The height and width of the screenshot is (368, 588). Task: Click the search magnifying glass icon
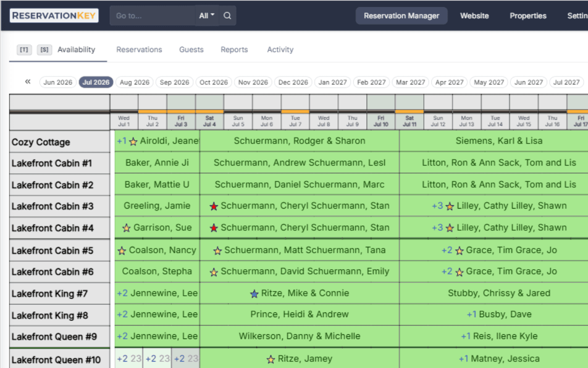point(227,15)
